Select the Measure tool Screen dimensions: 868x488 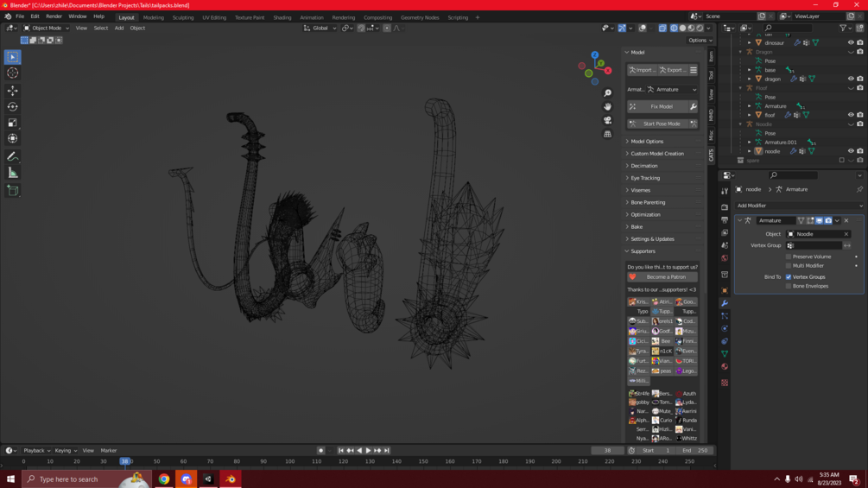click(x=13, y=173)
